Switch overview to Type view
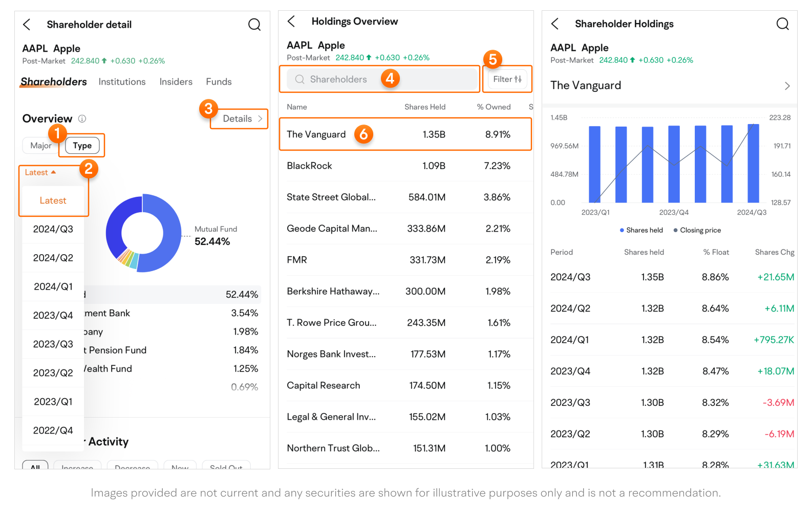 [82, 146]
